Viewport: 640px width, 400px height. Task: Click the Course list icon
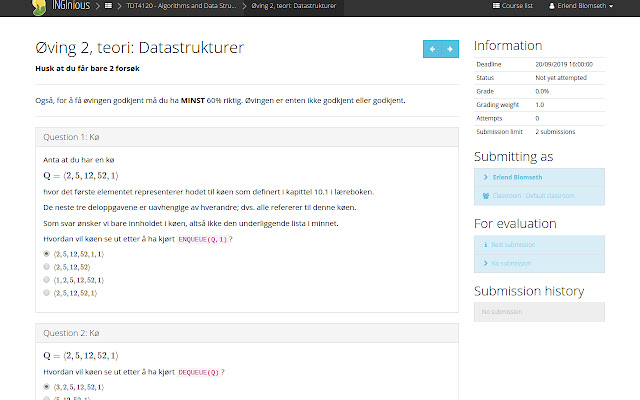pos(497,7)
